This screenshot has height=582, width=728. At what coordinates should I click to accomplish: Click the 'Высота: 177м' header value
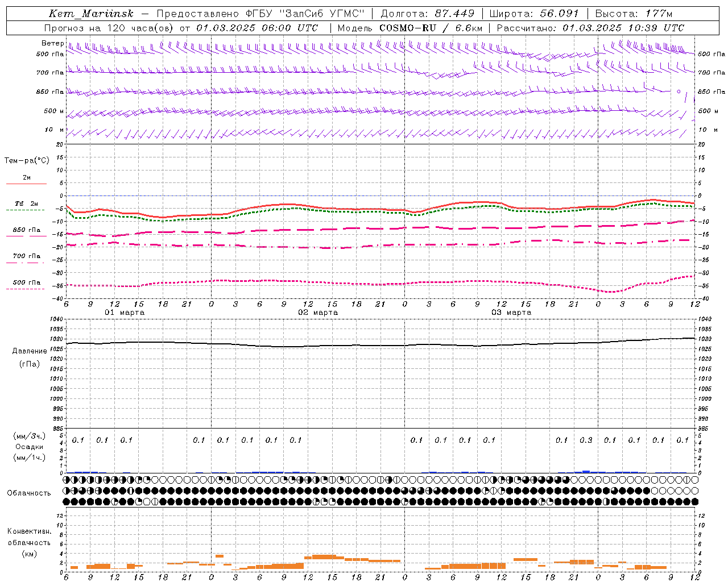tap(633, 14)
